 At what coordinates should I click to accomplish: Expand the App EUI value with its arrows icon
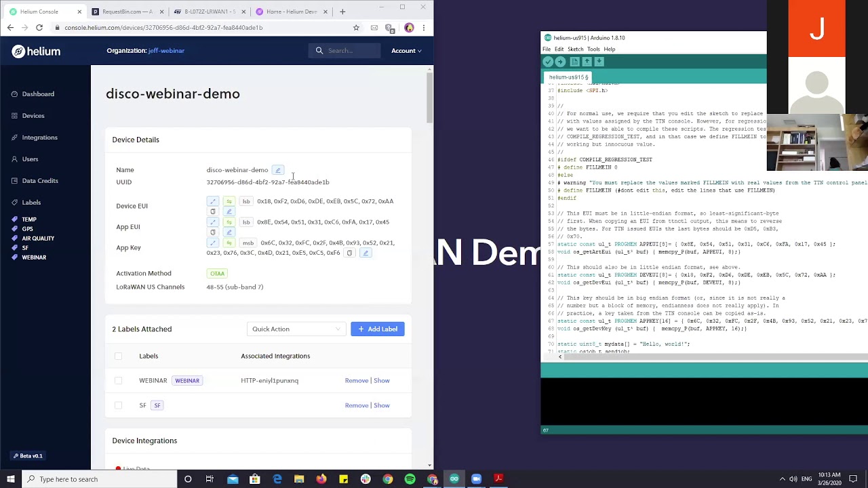(213, 222)
